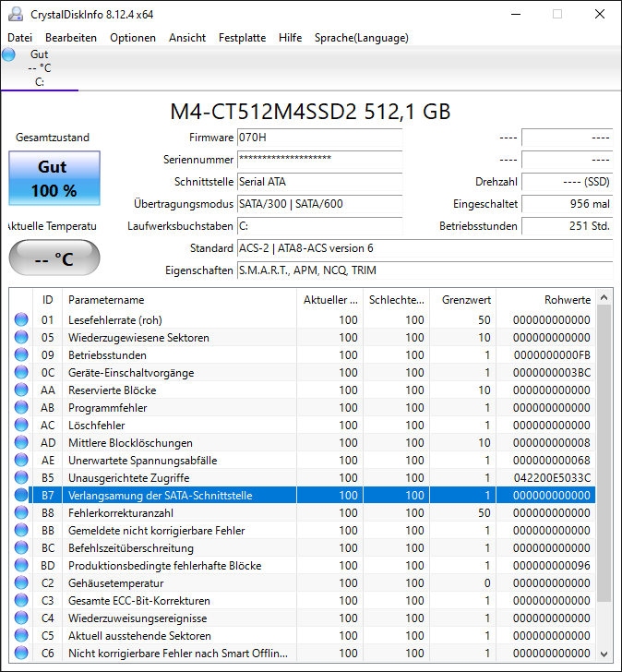This screenshot has height=672, width=622.
Task: Click status orb of Wiederzuweisungsereignisse row
Action: [21, 618]
